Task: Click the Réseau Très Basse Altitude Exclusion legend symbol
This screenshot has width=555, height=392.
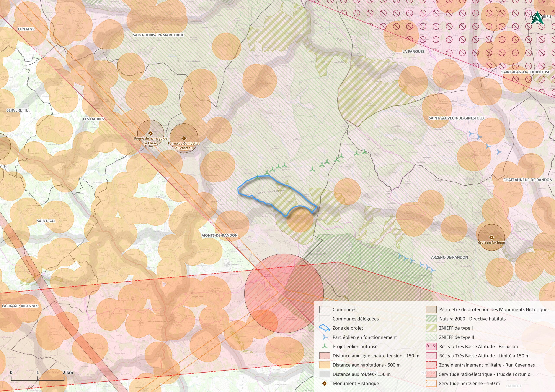Action: (x=431, y=346)
